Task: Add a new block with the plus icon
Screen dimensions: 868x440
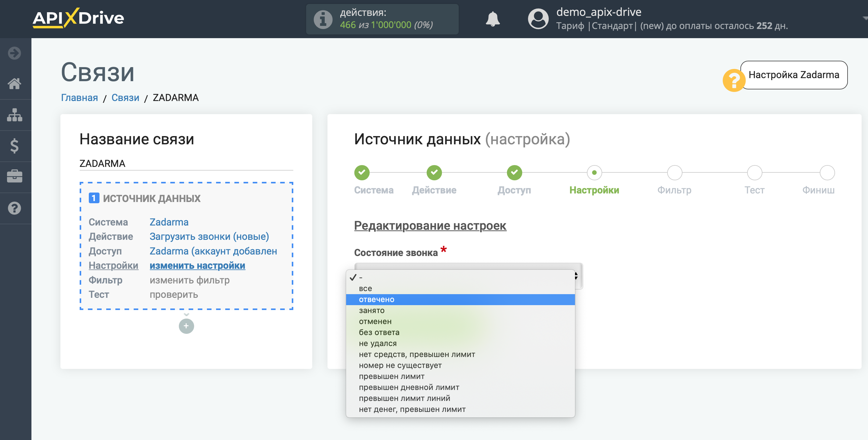Action: 186,326
